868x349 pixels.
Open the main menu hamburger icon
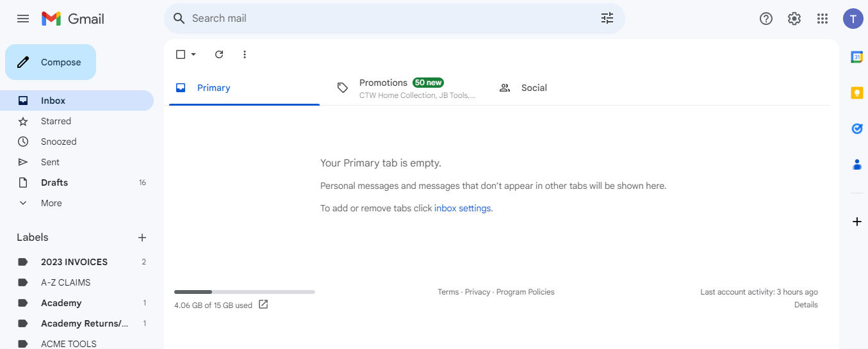(23, 19)
